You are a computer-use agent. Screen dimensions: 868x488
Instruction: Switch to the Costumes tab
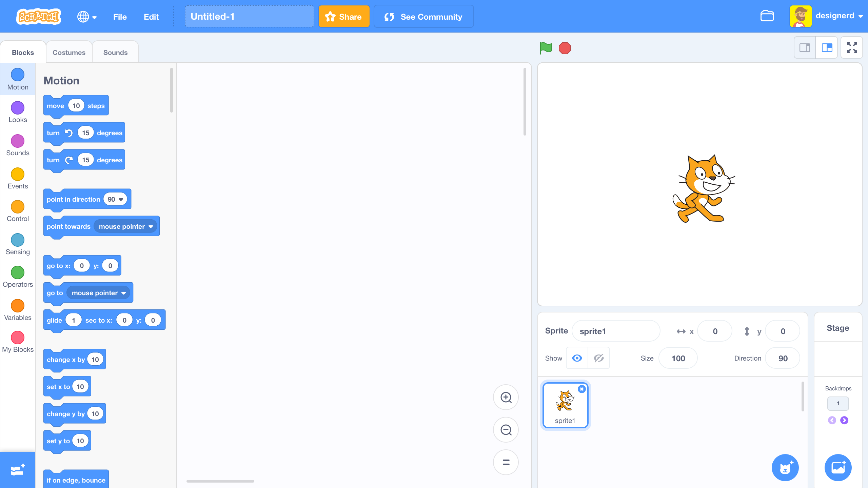[69, 52]
